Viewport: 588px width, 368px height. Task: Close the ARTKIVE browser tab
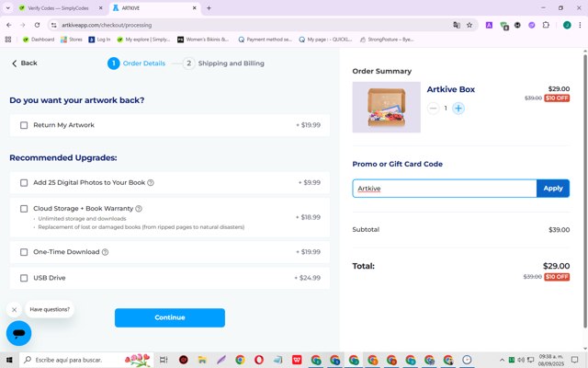pyautogui.click(x=195, y=8)
